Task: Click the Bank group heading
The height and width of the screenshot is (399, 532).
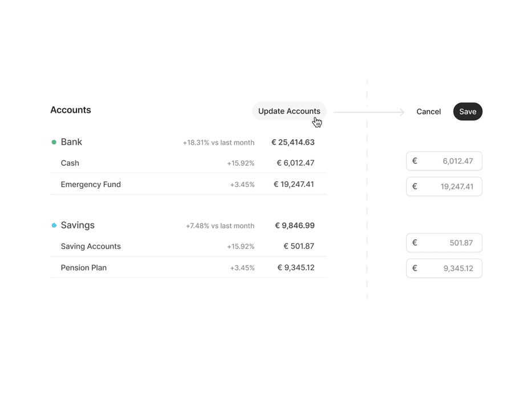Action: pyautogui.click(x=72, y=142)
